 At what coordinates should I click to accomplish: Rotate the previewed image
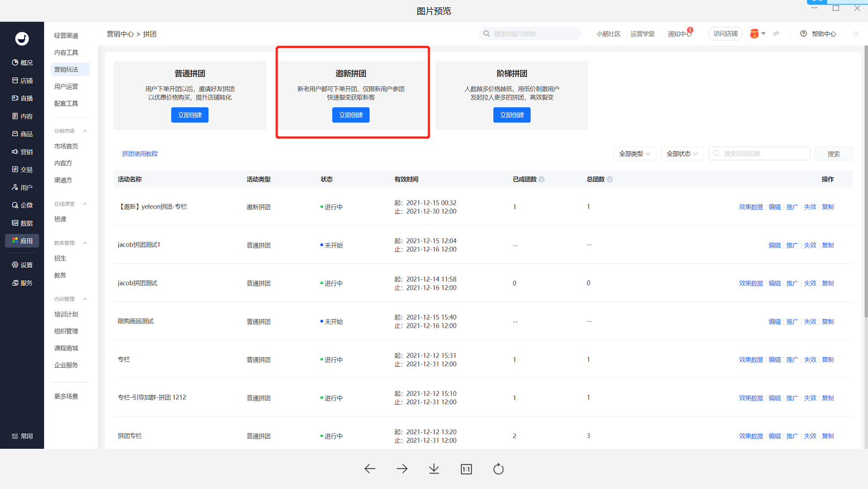click(498, 469)
